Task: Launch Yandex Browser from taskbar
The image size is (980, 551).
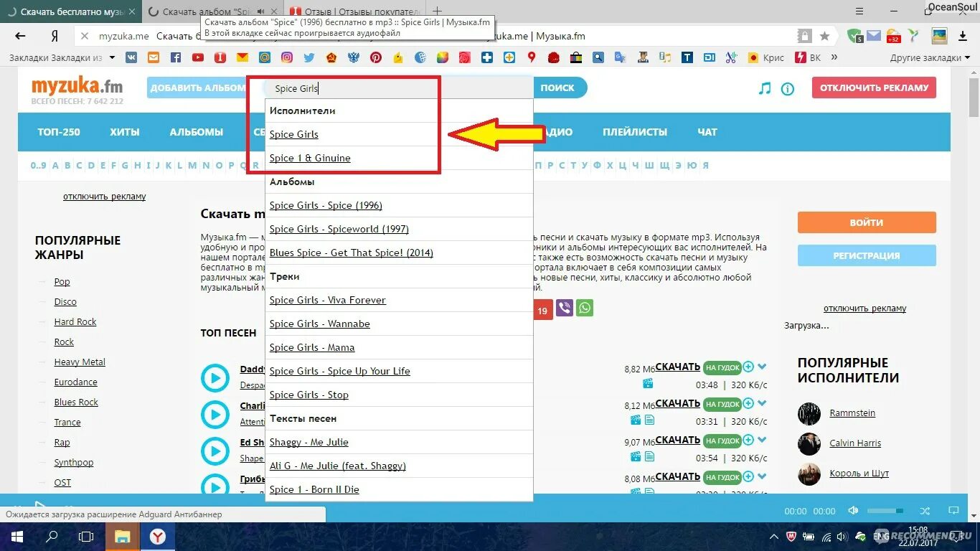Action: click(158, 536)
